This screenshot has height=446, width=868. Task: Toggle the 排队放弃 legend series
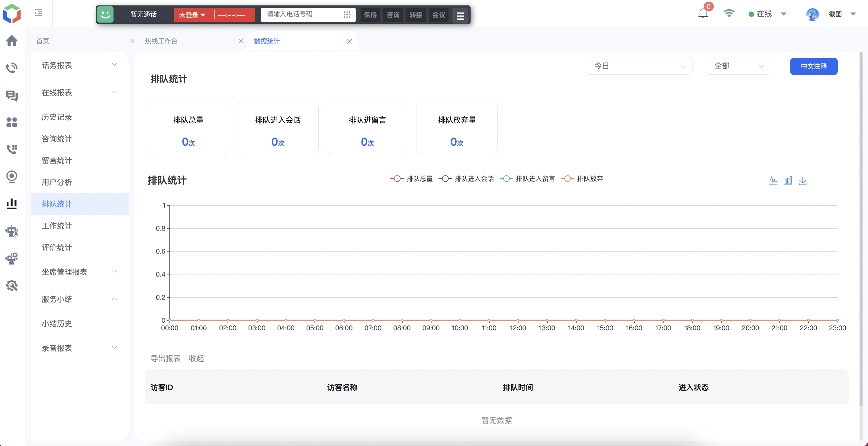pyautogui.click(x=582, y=179)
